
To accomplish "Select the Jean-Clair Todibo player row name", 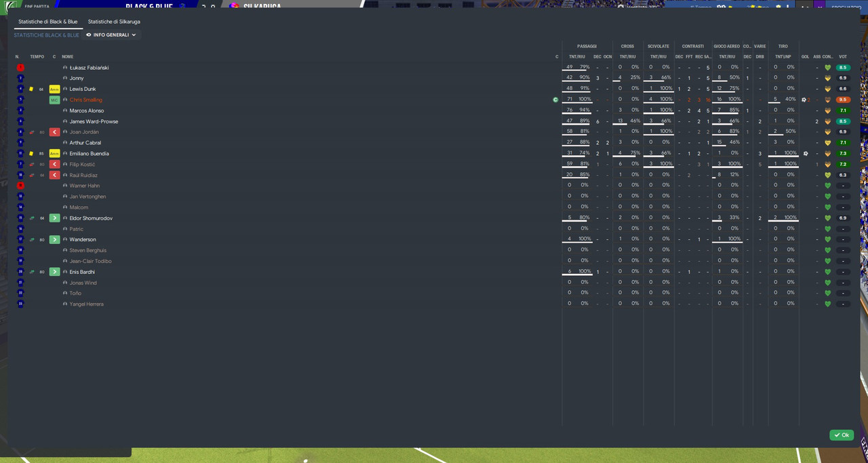I will click(x=90, y=261).
